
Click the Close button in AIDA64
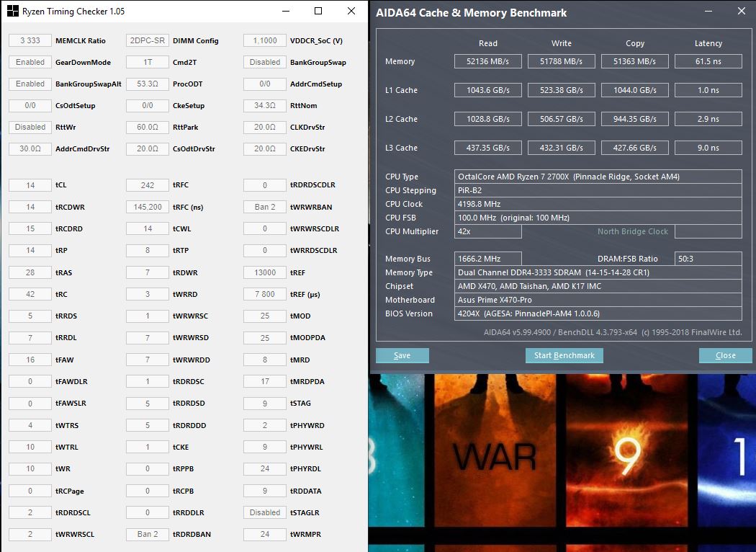click(725, 355)
